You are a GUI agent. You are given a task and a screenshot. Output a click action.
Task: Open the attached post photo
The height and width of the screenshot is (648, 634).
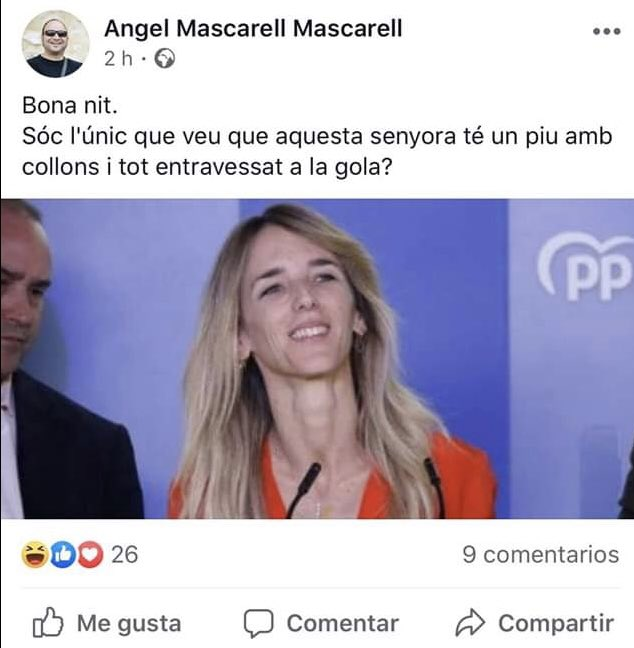(x=317, y=359)
